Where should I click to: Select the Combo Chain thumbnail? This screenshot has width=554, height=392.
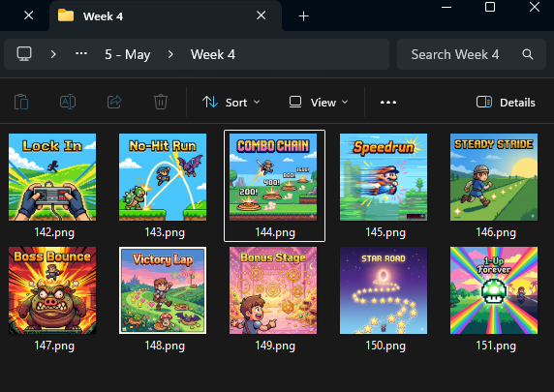pyautogui.click(x=273, y=177)
